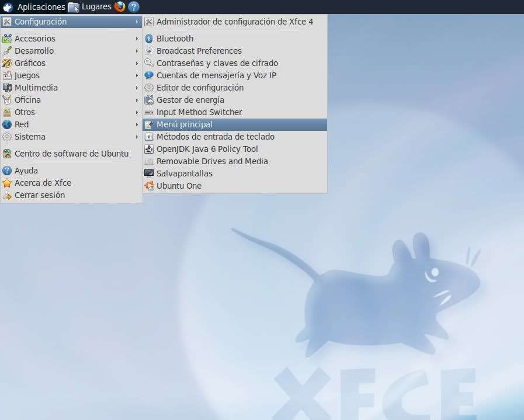Open Cuentas de mensajería y Voz IP

point(235,75)
